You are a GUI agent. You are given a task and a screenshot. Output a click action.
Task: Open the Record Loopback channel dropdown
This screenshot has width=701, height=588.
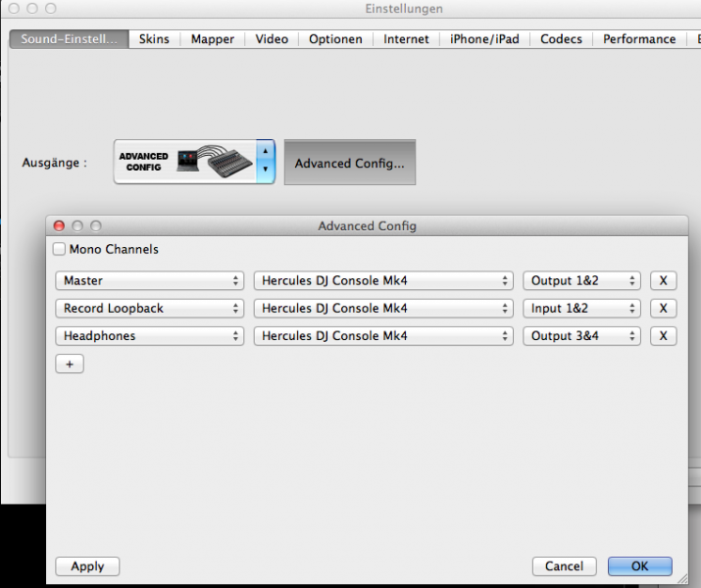coord(150,309)
